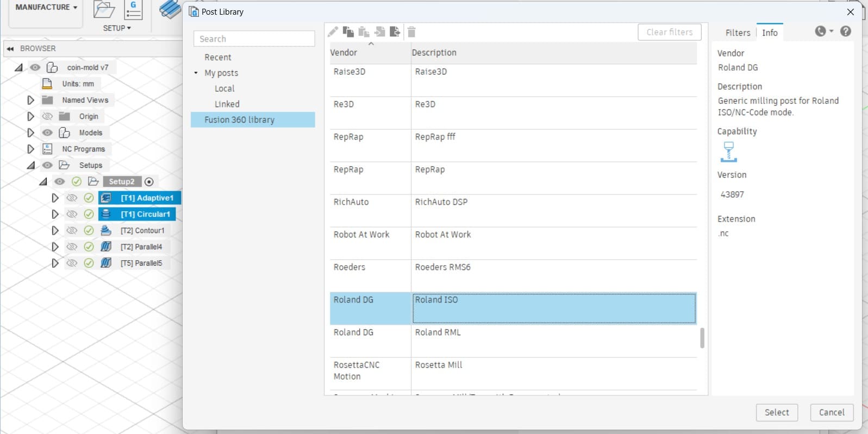Viewport: 868px width, 434px height.
Task: Click the Import post icon
Action: (x=379, y=32)
